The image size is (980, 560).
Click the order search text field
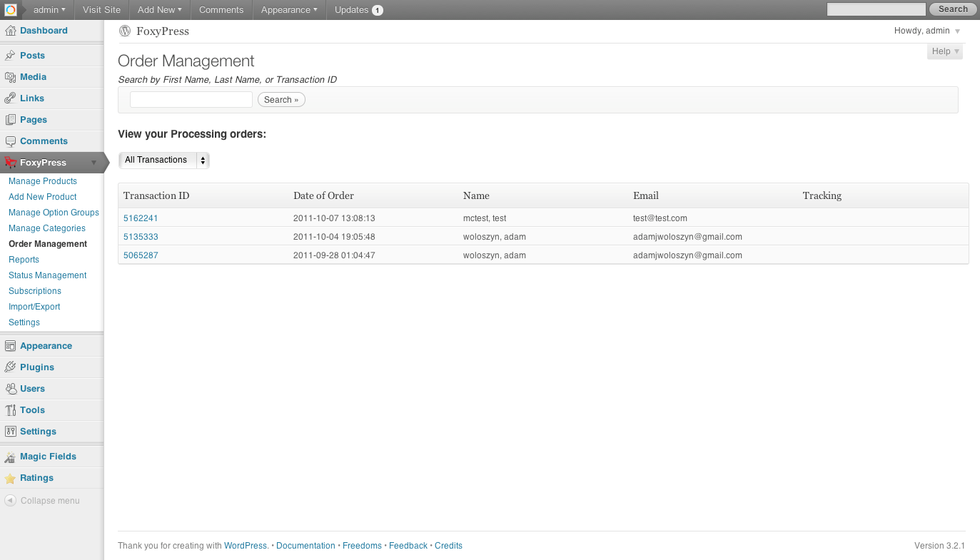point(191,100)
